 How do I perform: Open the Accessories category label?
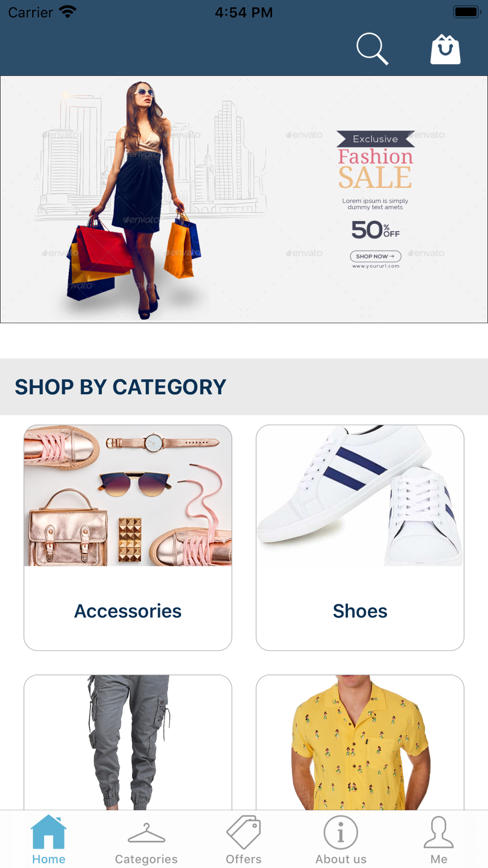(128, 611)
